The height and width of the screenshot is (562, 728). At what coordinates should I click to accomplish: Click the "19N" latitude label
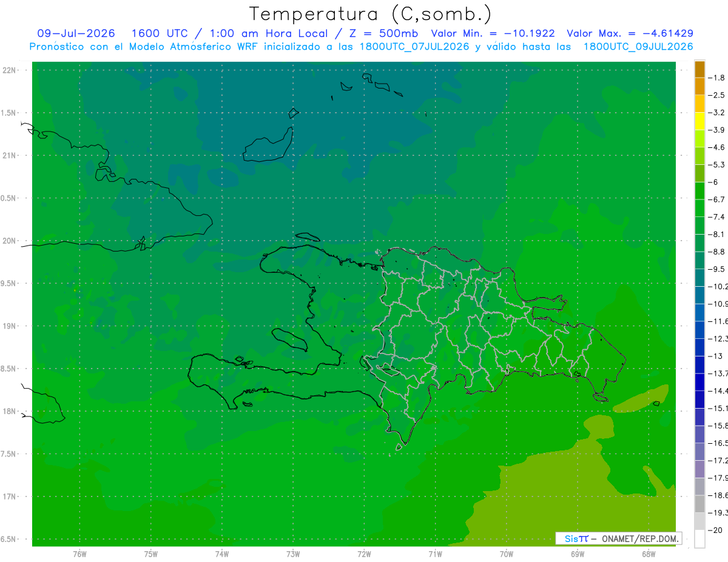tap(9, 326)
